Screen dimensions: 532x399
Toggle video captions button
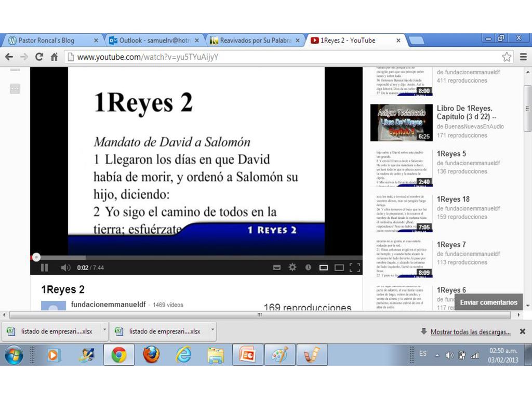click(x=277, y=268)
